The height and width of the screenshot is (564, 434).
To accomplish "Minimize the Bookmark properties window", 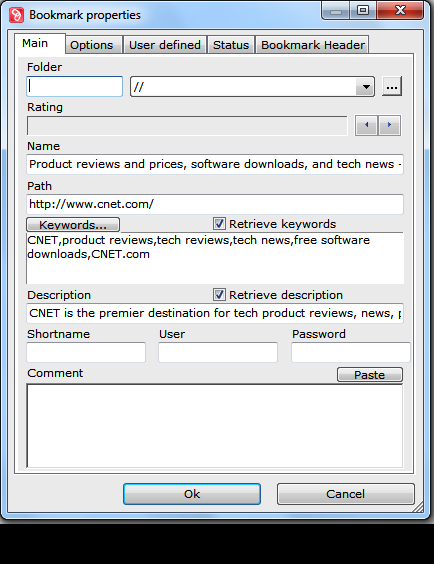I will 335,10.
